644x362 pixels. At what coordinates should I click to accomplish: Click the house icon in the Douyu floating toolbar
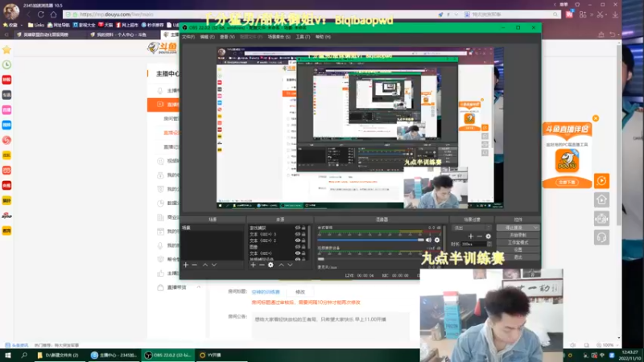[x=601, y=200]
